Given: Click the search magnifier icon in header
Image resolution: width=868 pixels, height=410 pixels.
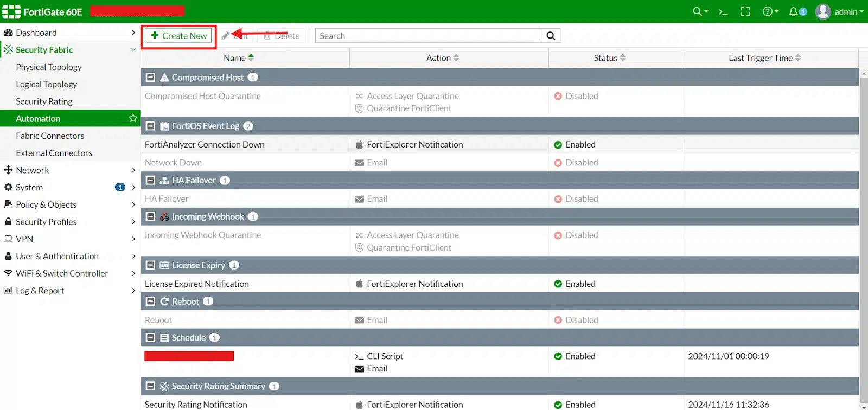Looking at the screenshot, I should click(x=698, y=11).
